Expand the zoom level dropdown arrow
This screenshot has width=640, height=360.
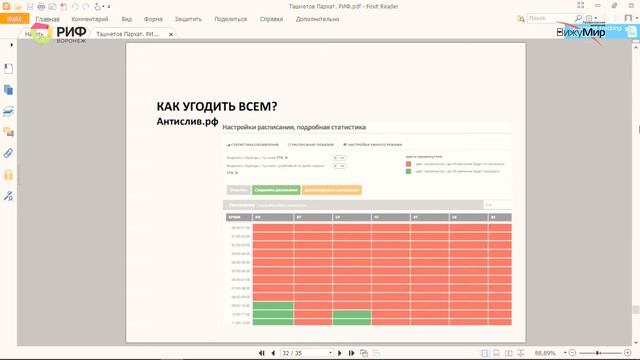565,353
